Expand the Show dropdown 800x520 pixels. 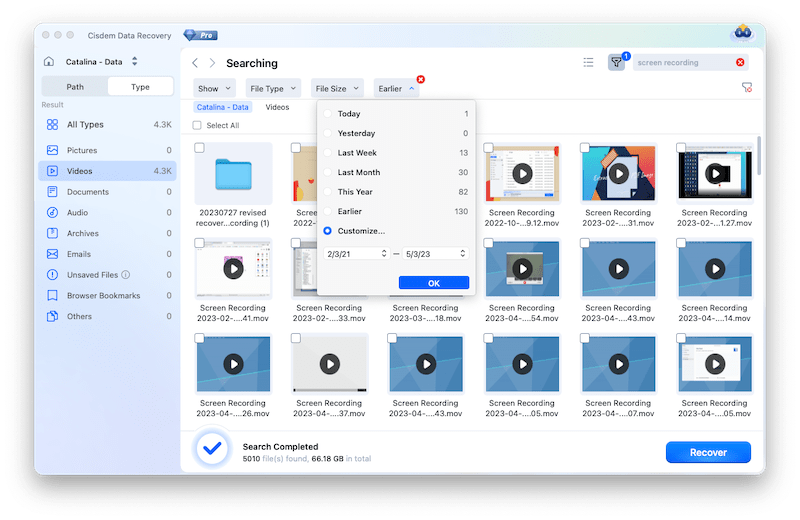tap(214, 89)
